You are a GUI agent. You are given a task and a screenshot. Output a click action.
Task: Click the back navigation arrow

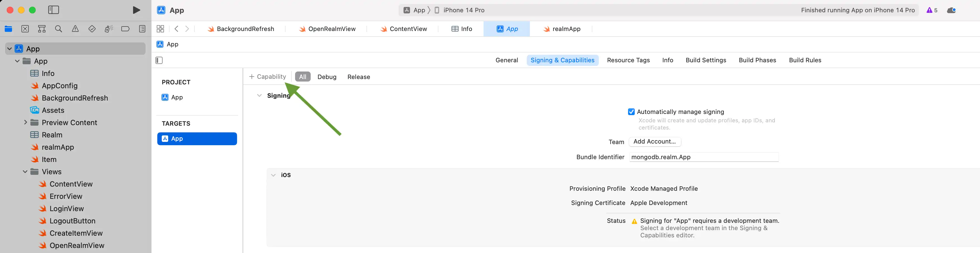coord(176,28)
